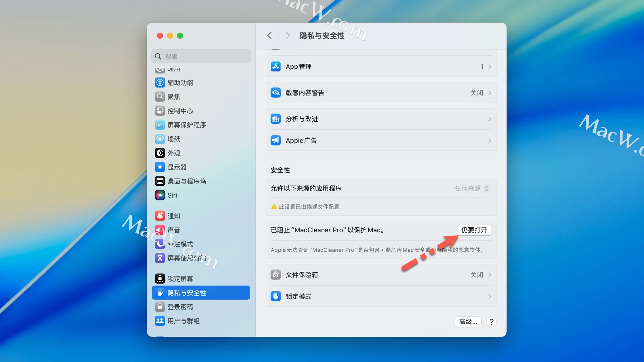Go forward with the right arrow
The width and height of the screenshot is (644, 362).
pos(287,36)
